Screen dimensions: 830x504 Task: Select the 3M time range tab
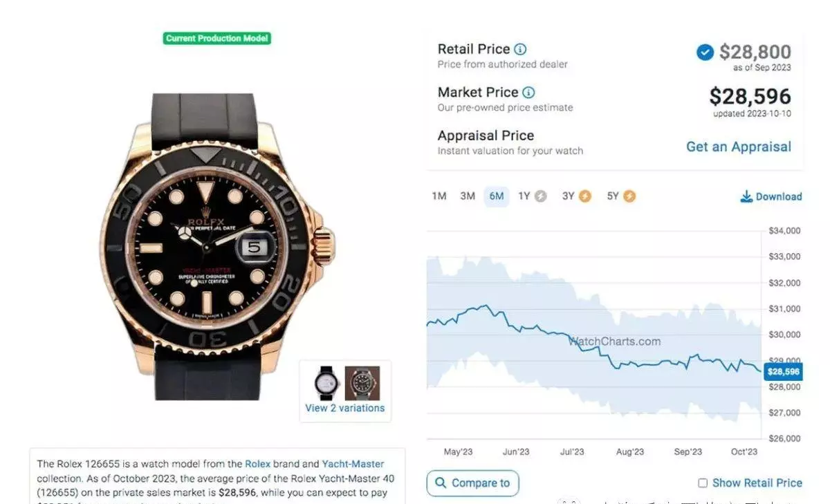tap(468, 196)
